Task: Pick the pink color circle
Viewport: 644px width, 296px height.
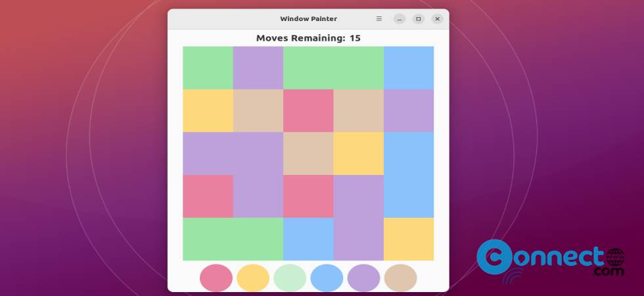Action: click(x=216, y=278)
